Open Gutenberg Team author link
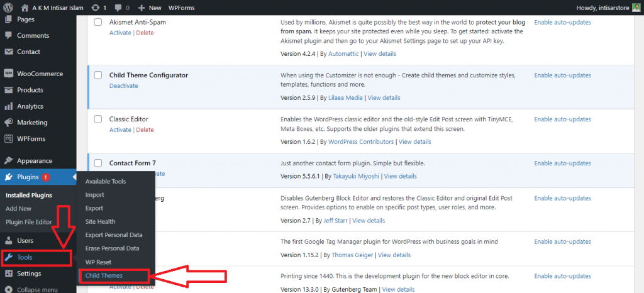This screenshot has width=644, height=293. (355, 289)
